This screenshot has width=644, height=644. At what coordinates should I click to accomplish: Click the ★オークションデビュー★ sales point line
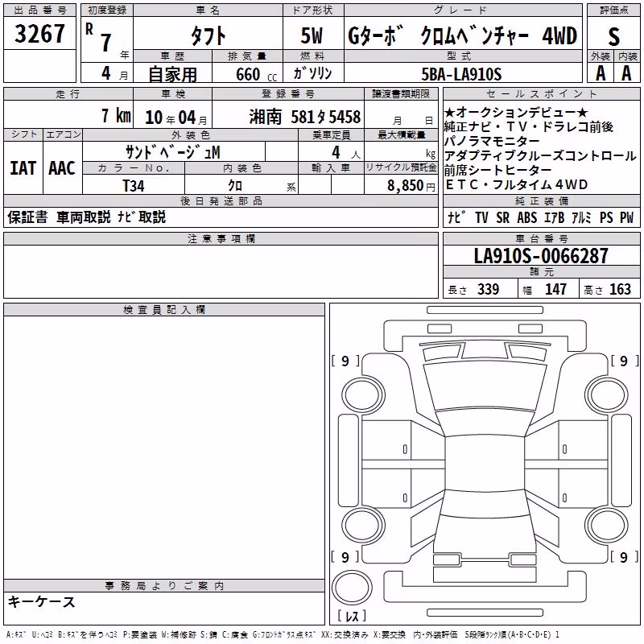pyautogui.click(x=516, y=112)
